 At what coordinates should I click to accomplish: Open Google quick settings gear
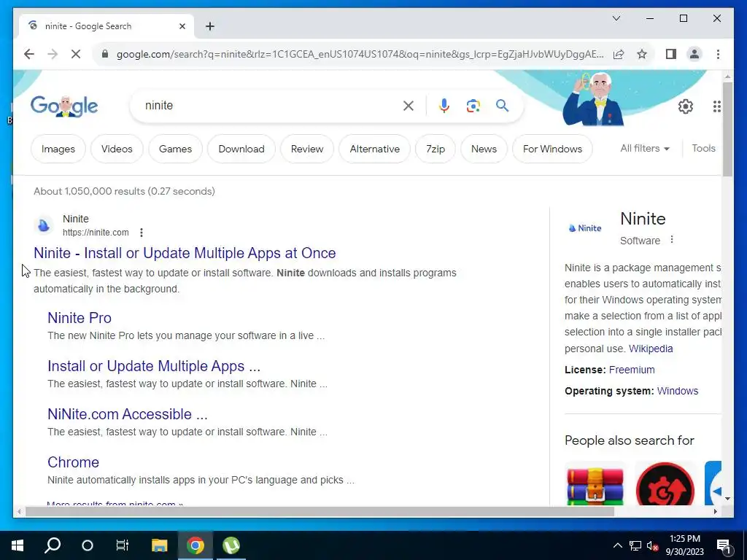pos(685,106)
